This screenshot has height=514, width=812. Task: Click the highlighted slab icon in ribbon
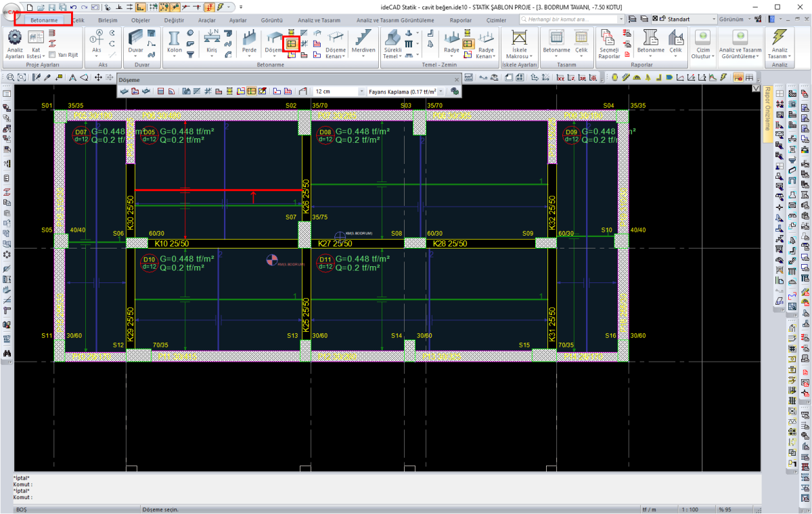coord(292,43)
